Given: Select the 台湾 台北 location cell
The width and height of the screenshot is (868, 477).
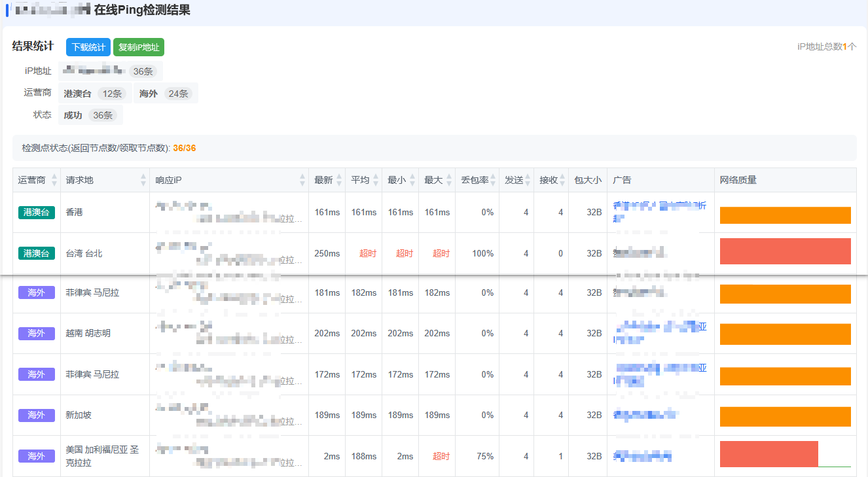Looking at the screenshot, I should pos(105,253).
